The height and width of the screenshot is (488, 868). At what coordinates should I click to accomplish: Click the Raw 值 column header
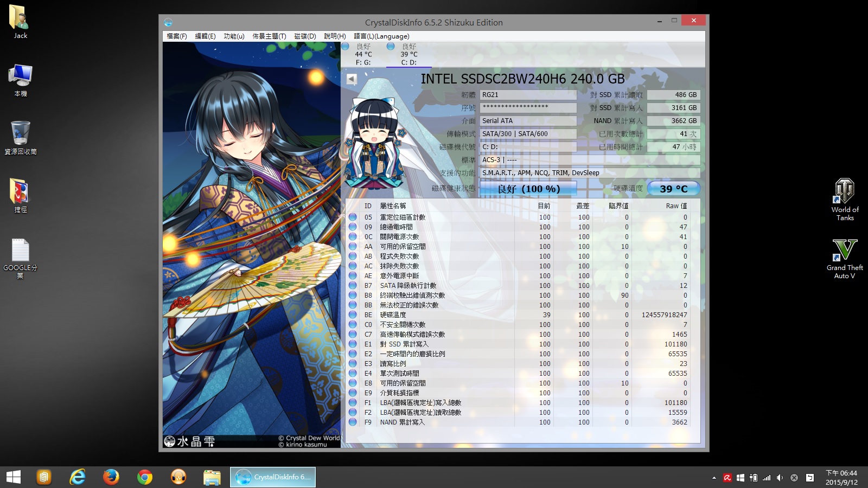676,206
